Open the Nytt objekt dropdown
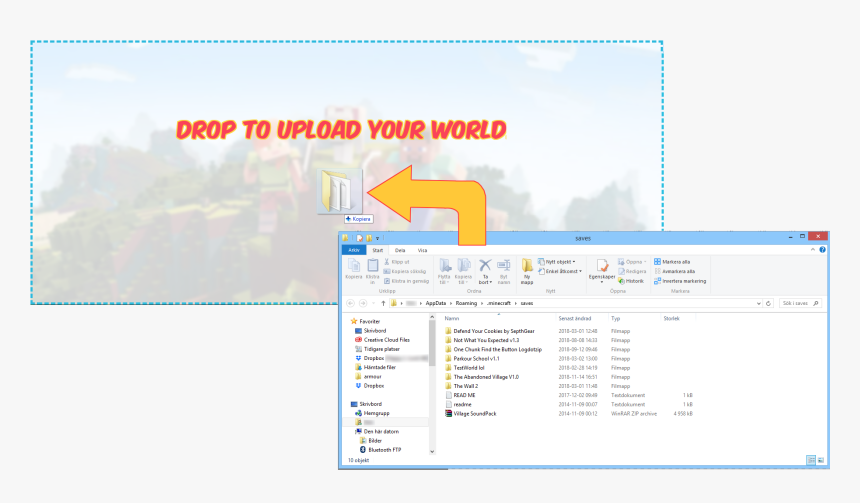The height and width of the screenshot is (503, 860). pos(557,262)
